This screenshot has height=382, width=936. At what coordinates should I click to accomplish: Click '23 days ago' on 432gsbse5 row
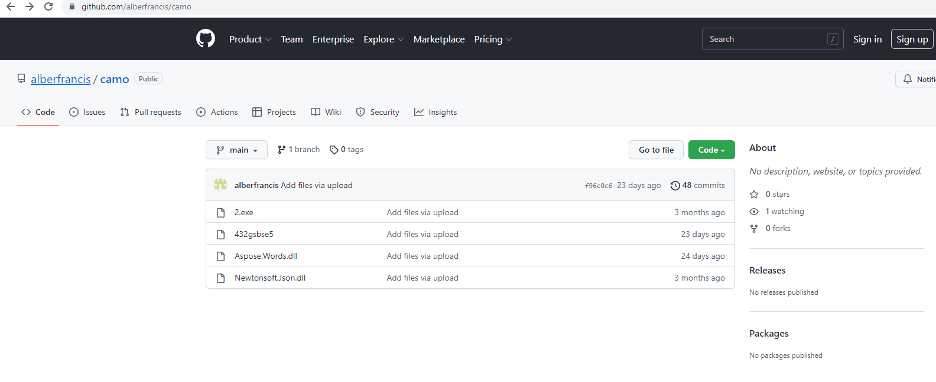click(703, 235)
